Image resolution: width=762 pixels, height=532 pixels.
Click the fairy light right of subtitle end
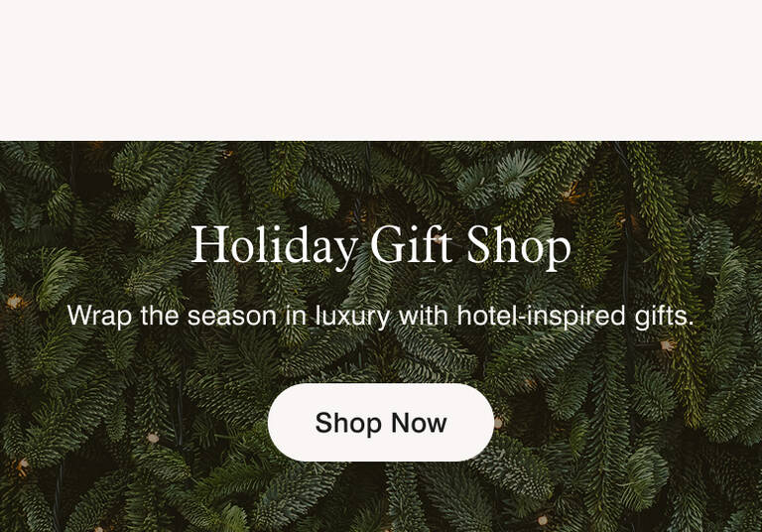[667, 345]
